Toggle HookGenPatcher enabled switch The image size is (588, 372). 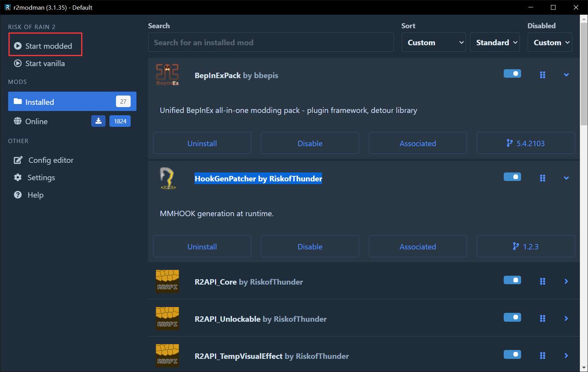[x=512, y=177]
